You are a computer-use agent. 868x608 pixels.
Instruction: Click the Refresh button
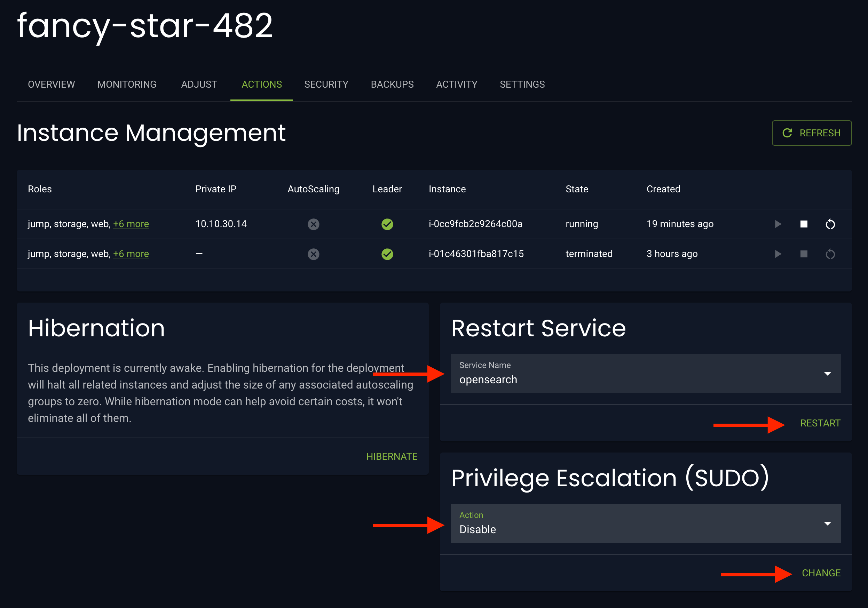(x=811, y=133)
